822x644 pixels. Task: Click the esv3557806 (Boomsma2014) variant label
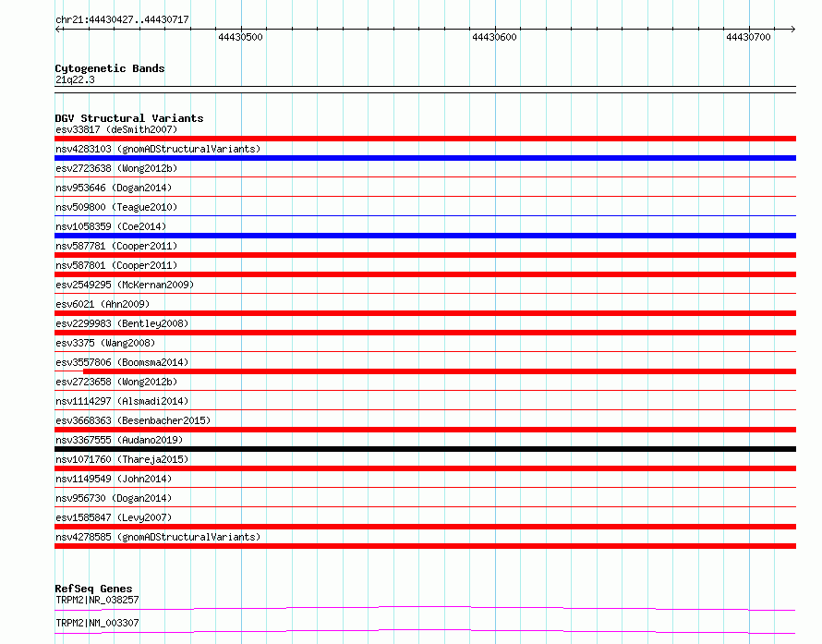(122, 362)
